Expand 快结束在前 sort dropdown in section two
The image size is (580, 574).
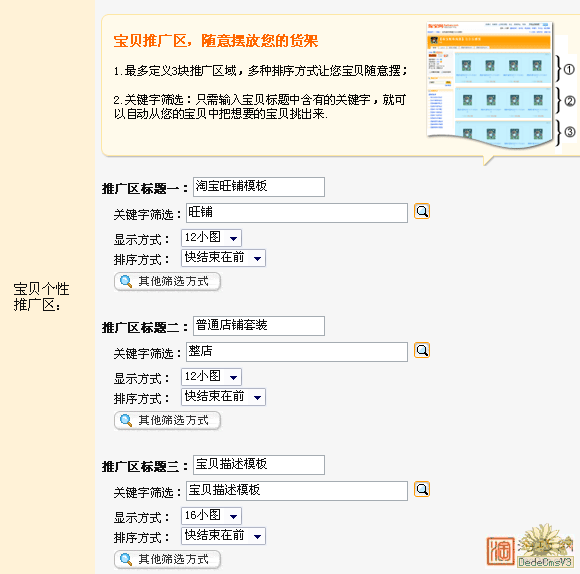pyautogui.click(x=223, y=397)
